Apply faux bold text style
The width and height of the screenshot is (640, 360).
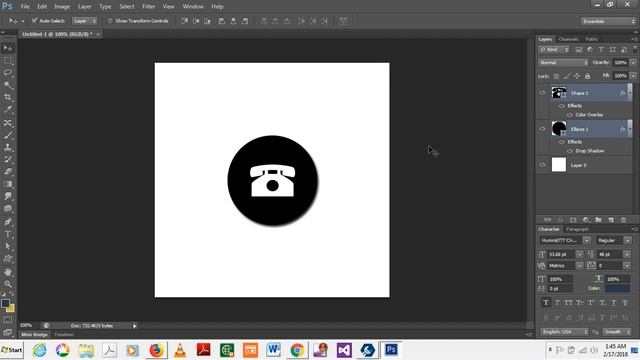pos(546,302)
